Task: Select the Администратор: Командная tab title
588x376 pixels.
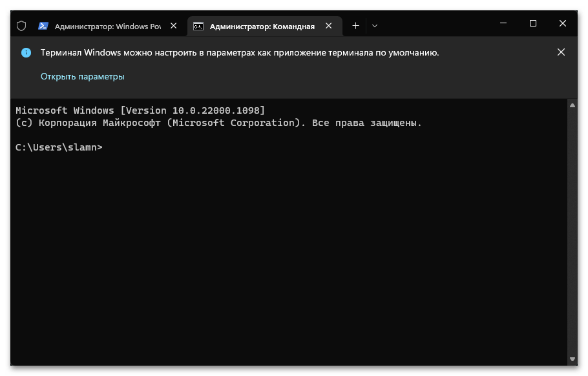Action: point(262,26)
